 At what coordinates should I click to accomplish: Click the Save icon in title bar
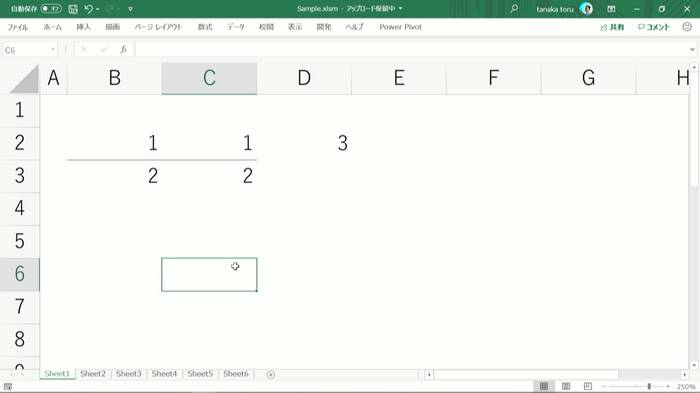click(x=73, y=9)
